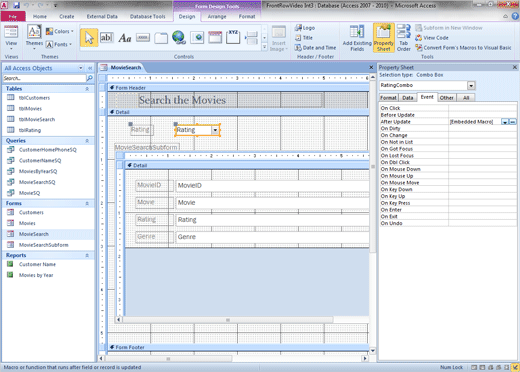This screenshot has height=372, width=520.
Task: Open Tab Order dialog
Action: pos(404,38)
